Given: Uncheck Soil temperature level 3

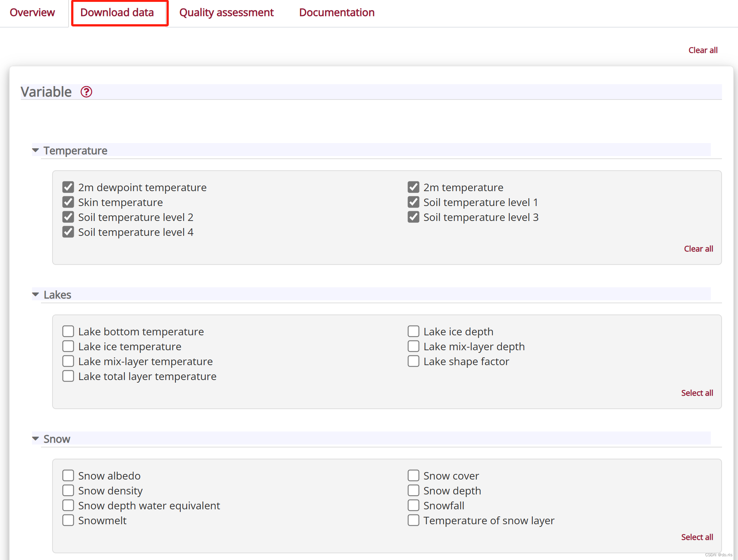Looking at the screenshot, I should pyautogui.click(x=413, y=217).
